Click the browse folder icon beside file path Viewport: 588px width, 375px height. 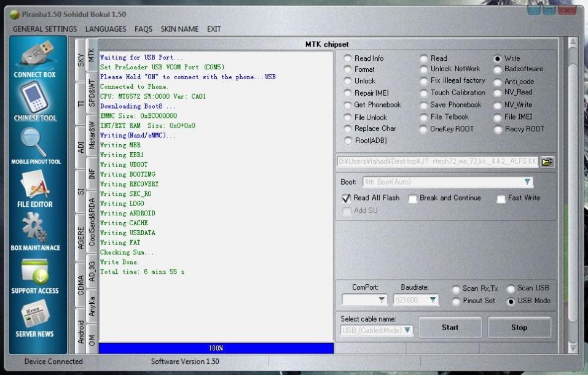pos(547,162)
